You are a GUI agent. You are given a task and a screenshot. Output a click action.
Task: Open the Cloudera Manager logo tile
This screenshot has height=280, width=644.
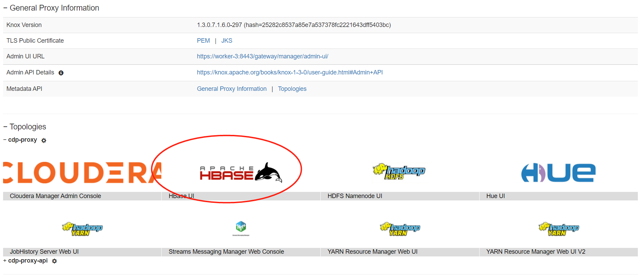pos(82,172)
